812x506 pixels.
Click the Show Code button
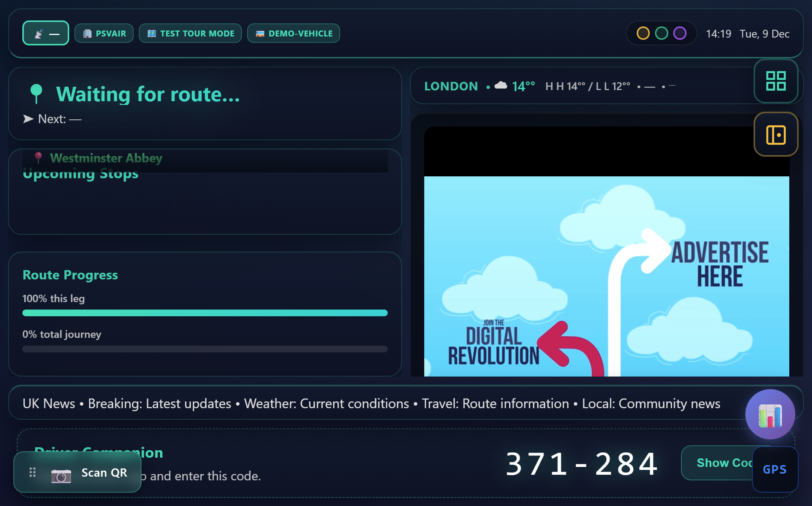(x=717, y=463)
